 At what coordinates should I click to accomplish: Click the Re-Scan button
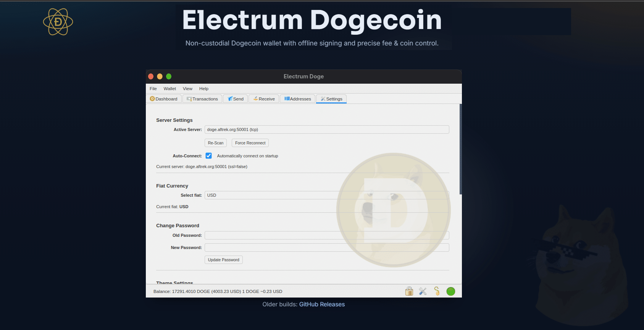(x=216, y=143)
